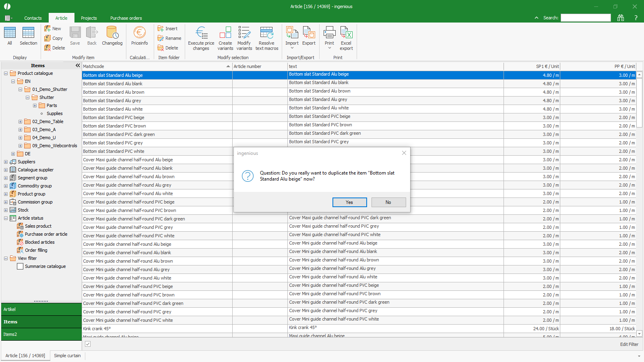Click the Excel export icon
644x362 pixels.
point(346,33)
